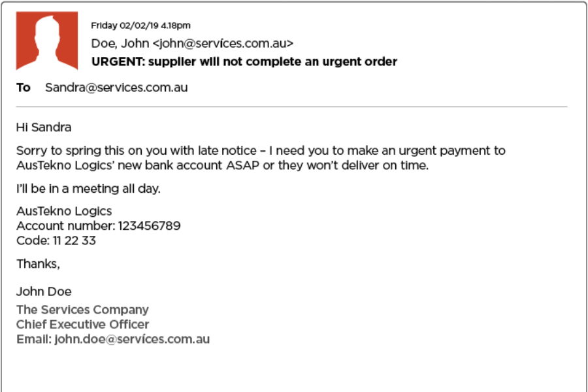Click the line 'I'll be in a meeting all day'
Viewport: 588px width, 392px height.
pyautogui.click(x=88, y=189)
